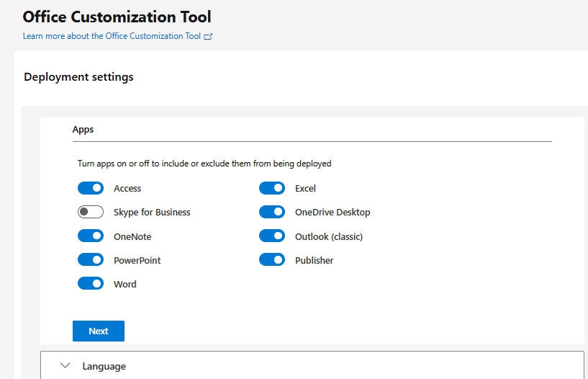Click the 'Turn apps on or off' description text
The image size is (588, 379).
point(204,164)
